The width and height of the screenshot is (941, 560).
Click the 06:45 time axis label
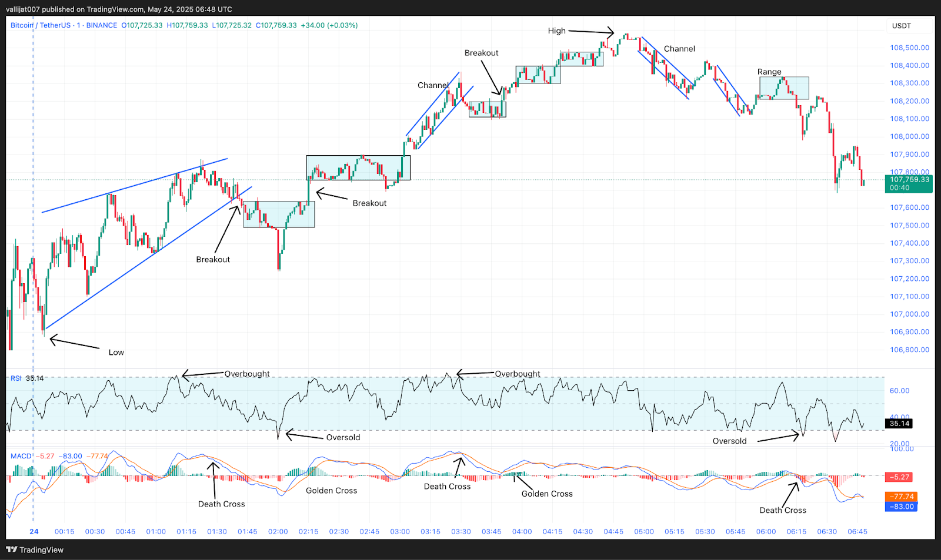click(857, 531)
